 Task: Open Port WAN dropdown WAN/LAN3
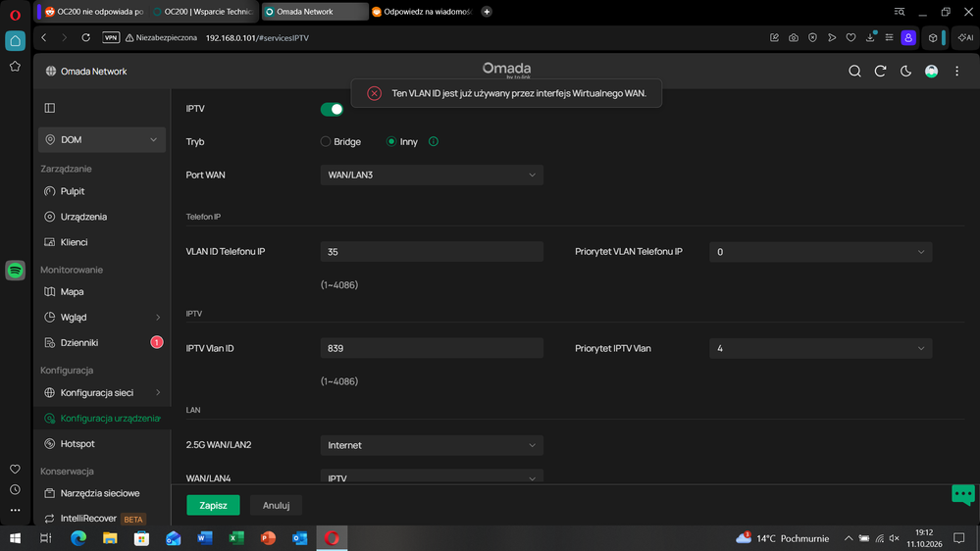click(x=432, y=175)
